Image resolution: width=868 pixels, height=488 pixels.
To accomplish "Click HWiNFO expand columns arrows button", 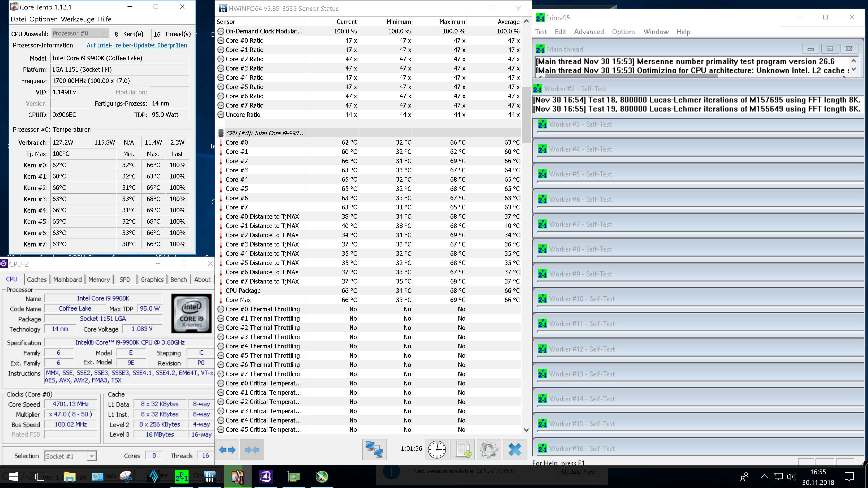I will (227, 450).
